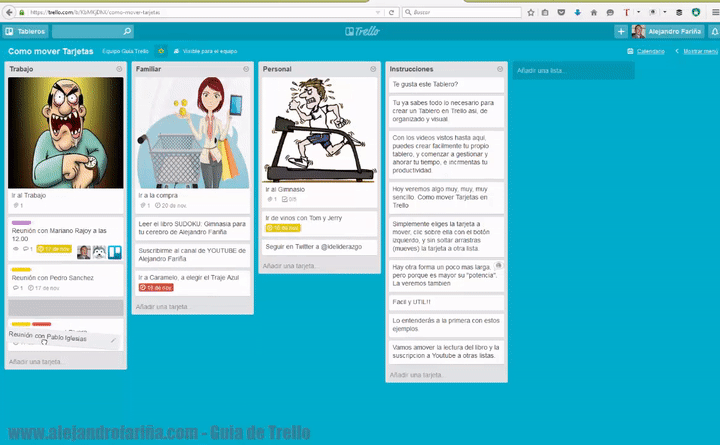Toggle the board star favorite
Screen dimensions: 720x445
[x=161, y=51]
